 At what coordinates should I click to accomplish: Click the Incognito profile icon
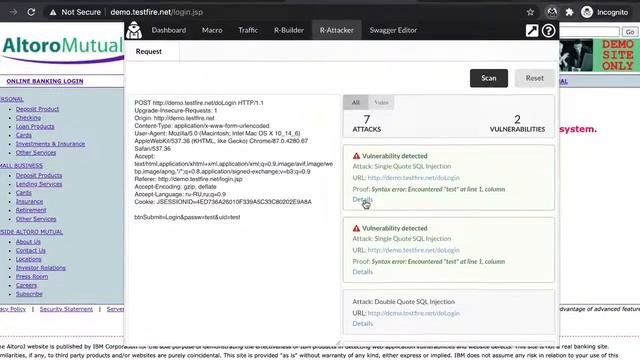point(587,12)
